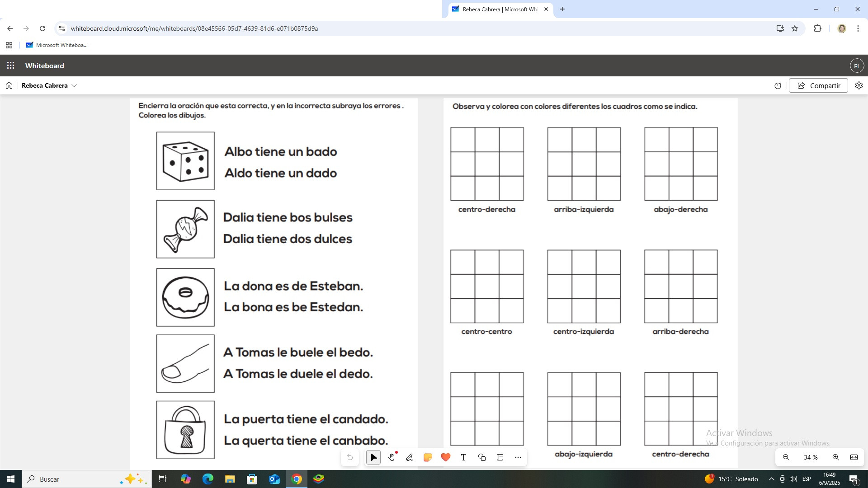Open the shapes tool

pos(482,457)
